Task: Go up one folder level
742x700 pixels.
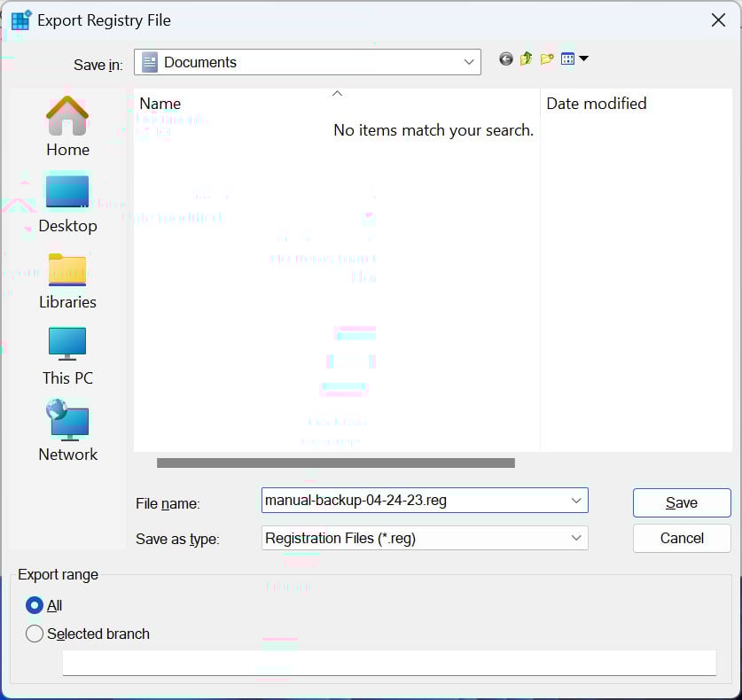Action: [526, 59]
